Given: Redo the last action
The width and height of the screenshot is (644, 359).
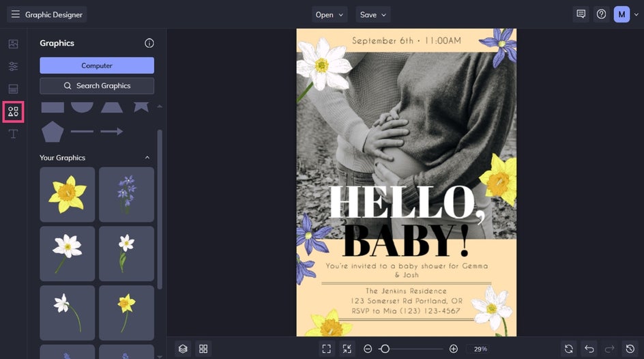Looking at the screenshot, I should [609, 349].
